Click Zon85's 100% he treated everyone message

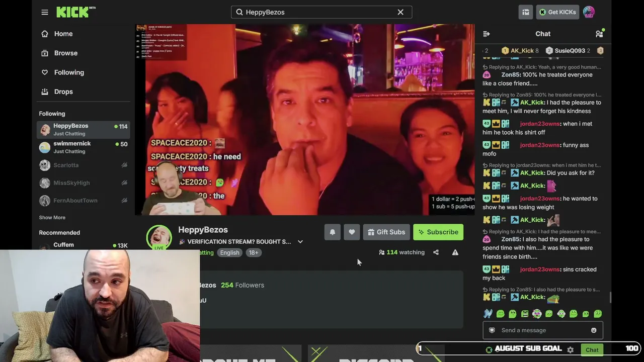(542, 79)
